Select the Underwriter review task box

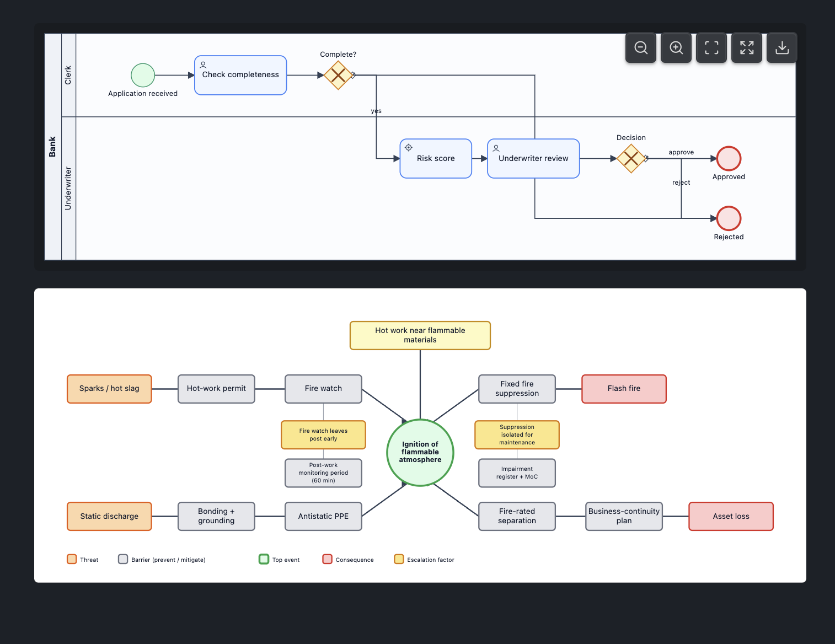pyautogui.click(x=533, y=159)
